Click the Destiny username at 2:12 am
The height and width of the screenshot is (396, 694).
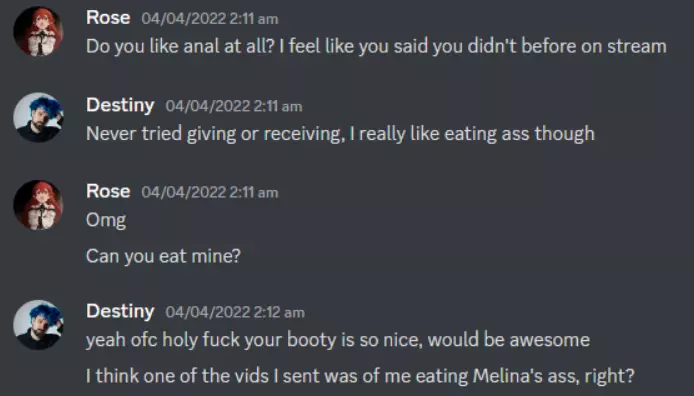[x=120, y=311]
